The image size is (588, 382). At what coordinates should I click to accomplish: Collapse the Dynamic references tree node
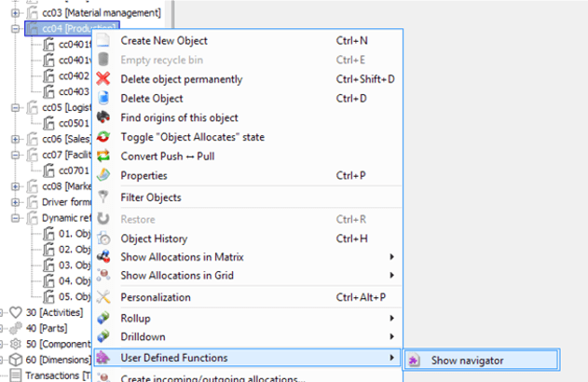[x=15, y=218]
